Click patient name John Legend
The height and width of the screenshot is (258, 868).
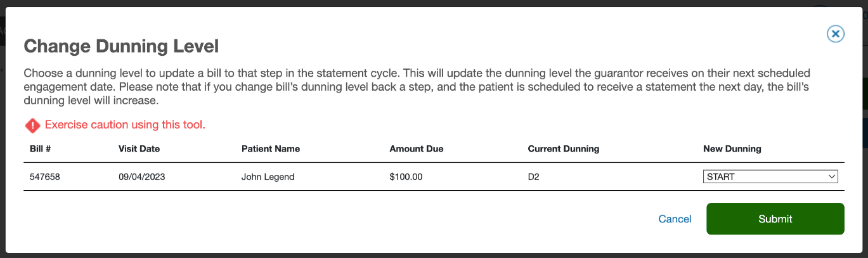[x=268, y=177]
